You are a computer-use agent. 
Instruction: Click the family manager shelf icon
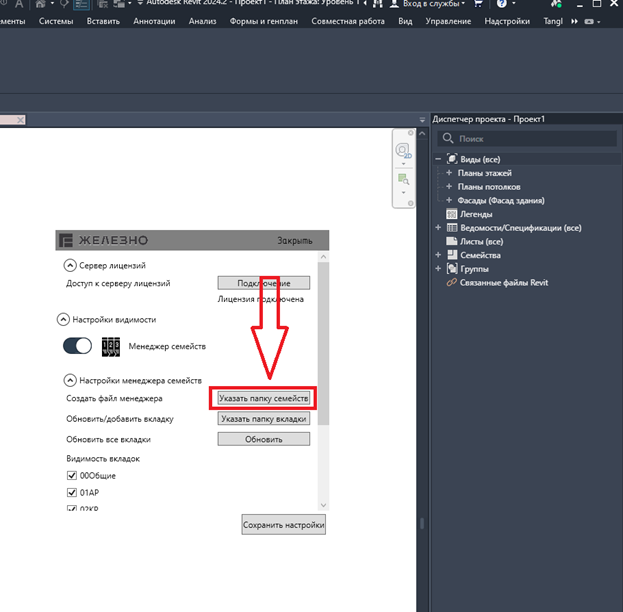coord(111,347)
